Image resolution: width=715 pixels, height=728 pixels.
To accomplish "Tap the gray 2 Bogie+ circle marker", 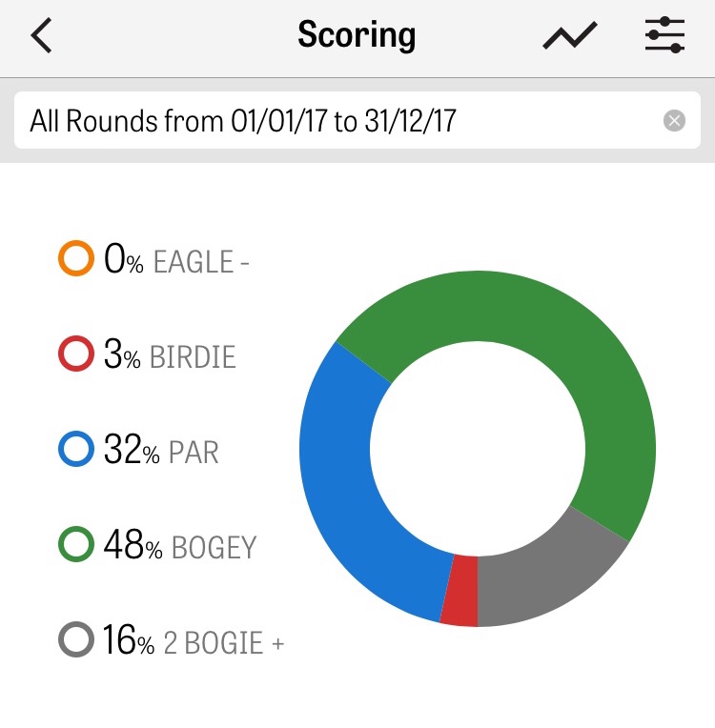I will click(x=76, y=639).
